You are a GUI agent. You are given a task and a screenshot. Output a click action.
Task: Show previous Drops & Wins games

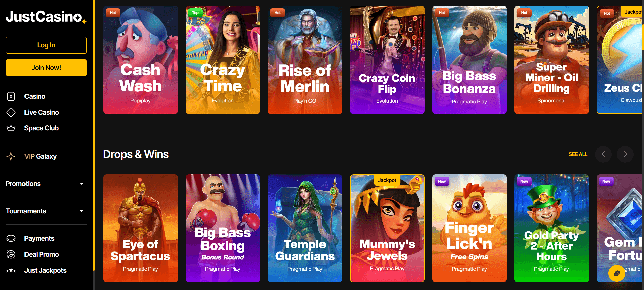point(603,154)
